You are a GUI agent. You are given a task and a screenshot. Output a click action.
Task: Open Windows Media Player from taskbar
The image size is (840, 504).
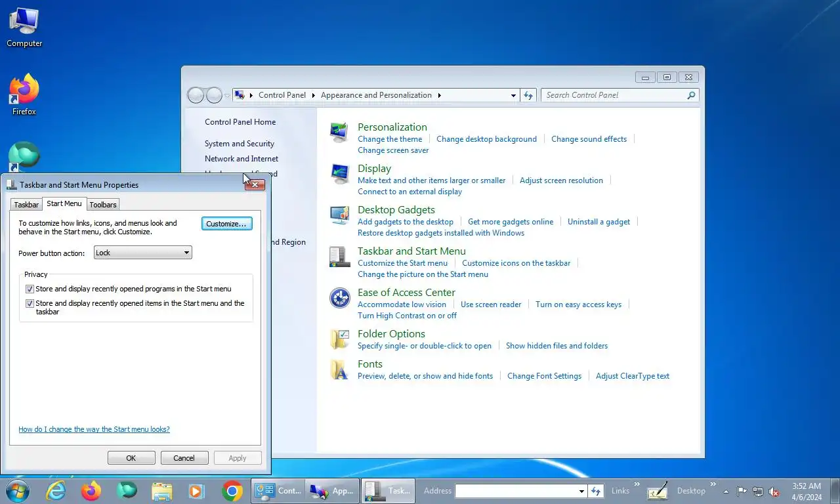pos(196,491)
